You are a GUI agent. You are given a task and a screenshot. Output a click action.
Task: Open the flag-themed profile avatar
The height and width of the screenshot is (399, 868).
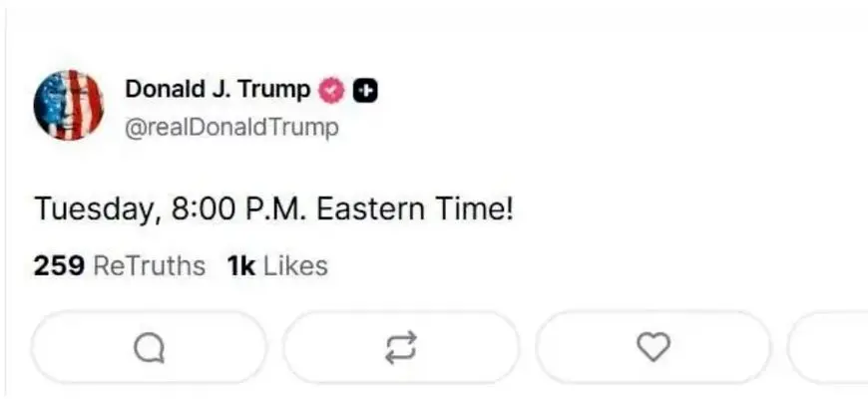tap(69, 105)
